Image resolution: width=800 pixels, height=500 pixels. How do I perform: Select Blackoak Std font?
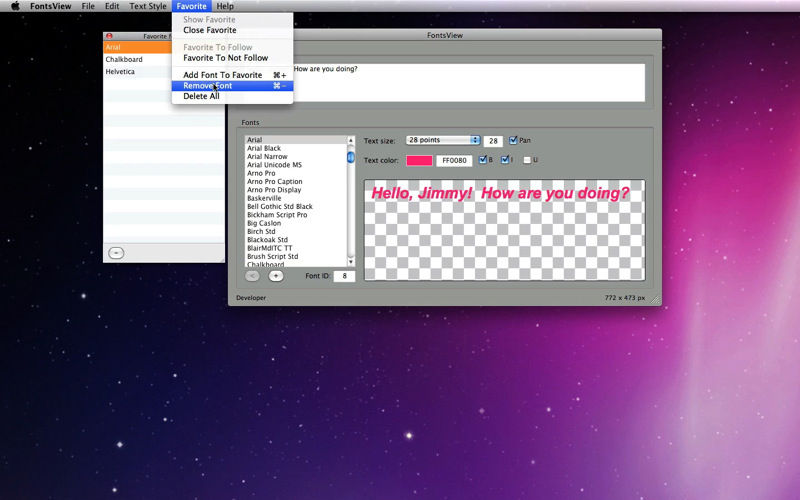[296, 240]
